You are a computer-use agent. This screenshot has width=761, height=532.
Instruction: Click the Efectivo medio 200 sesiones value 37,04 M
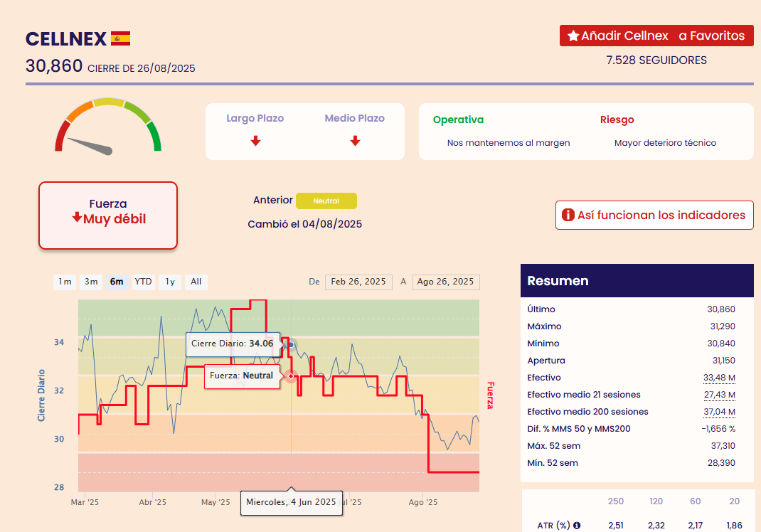pos(719,412)
